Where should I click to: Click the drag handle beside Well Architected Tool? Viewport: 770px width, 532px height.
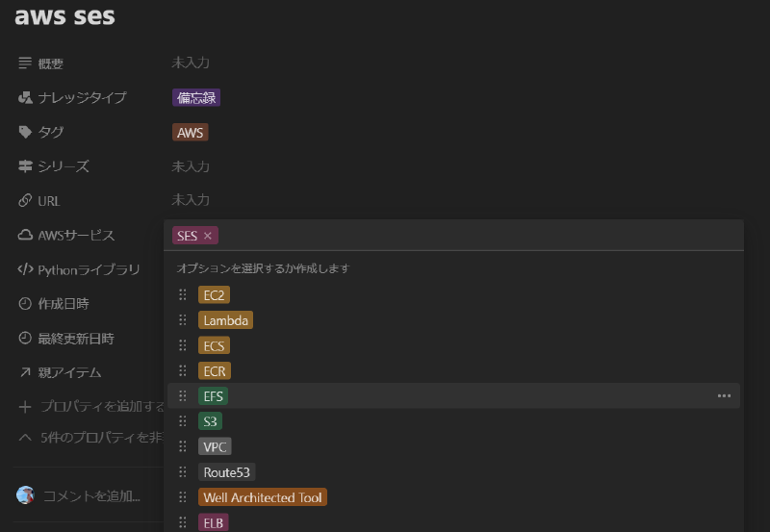click(x=183, y=497)
